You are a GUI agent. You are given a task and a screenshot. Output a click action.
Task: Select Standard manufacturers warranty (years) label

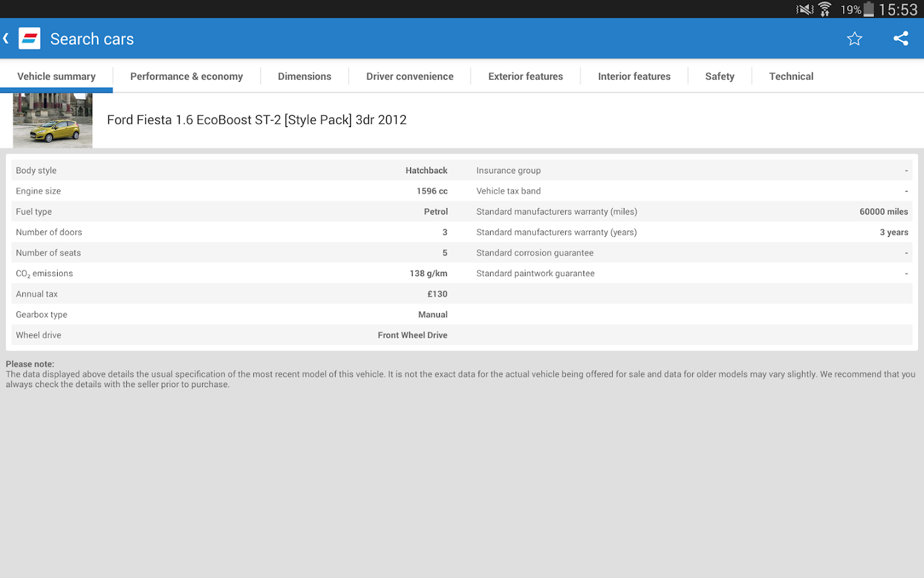point(556,232)
